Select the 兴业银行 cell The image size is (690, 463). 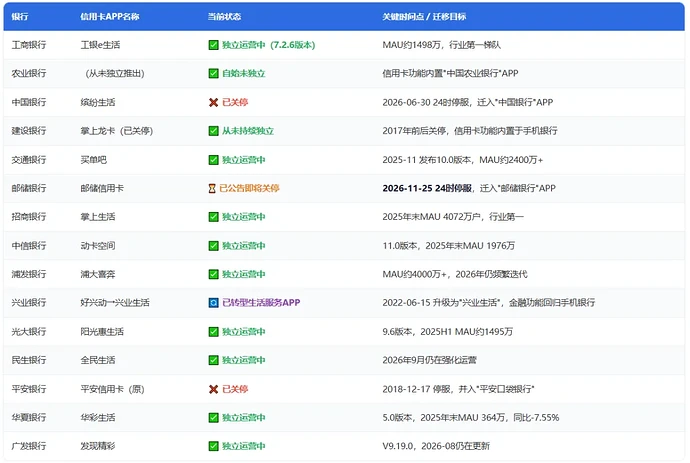tap(29, 303)
